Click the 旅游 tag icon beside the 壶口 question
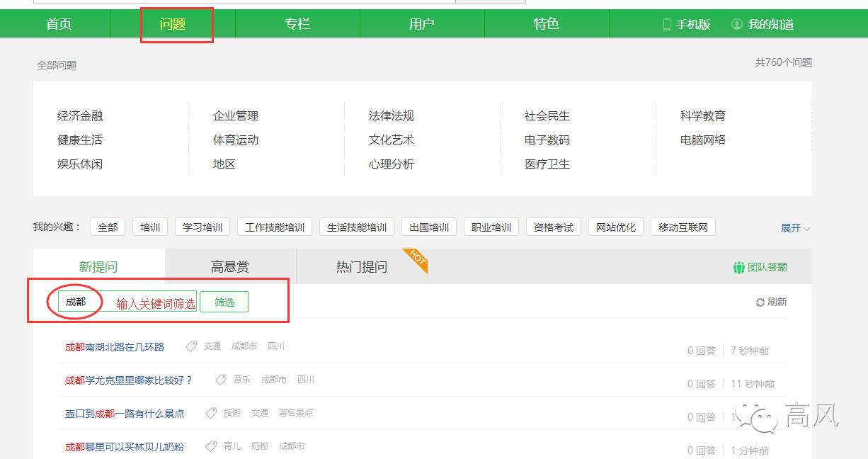The image size is (868, 459). [x=210, y=413]
